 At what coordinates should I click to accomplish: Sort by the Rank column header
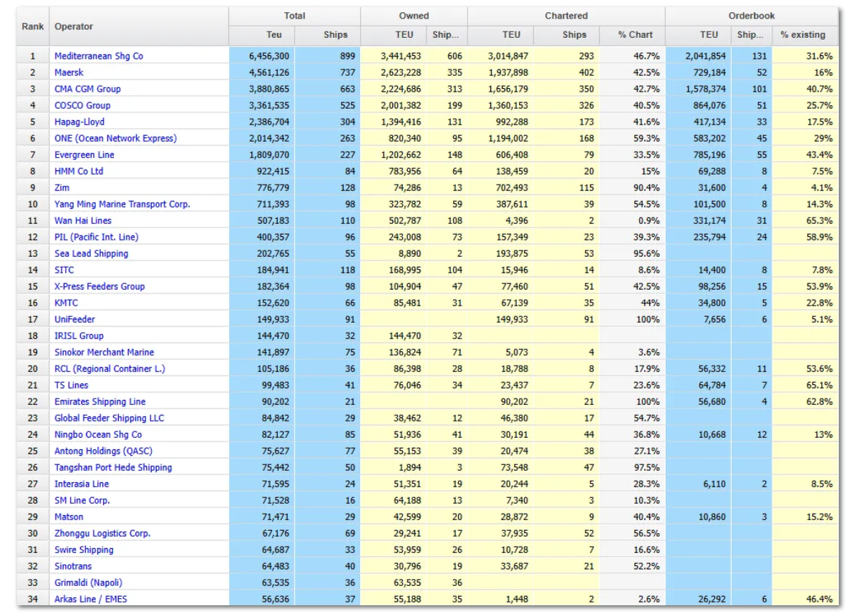tap(33, 26)
